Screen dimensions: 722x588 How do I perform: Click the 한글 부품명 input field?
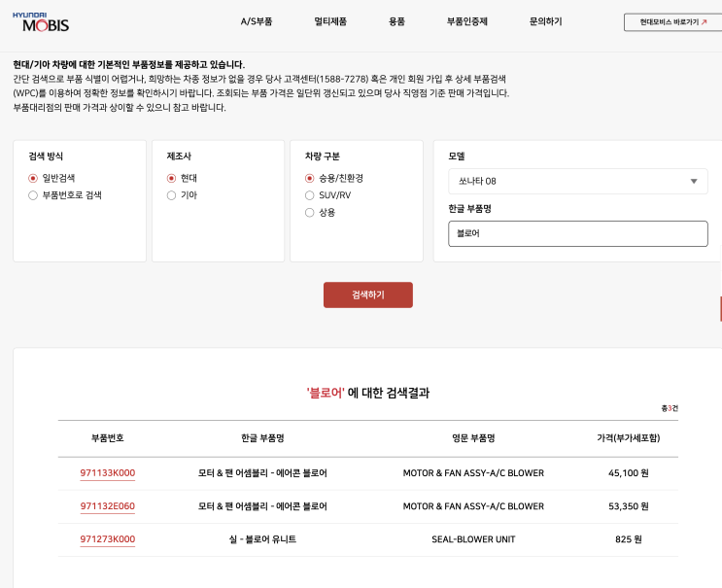click(578, 233)
